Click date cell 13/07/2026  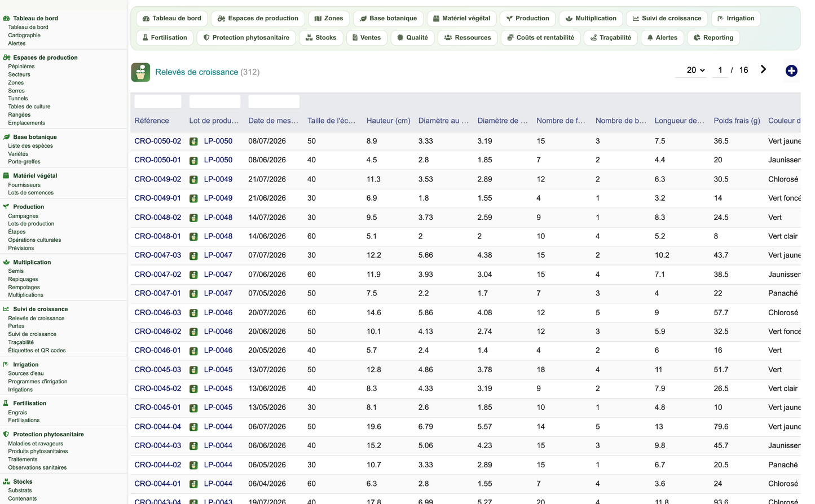pyautogui.click(x=267, y=370)
